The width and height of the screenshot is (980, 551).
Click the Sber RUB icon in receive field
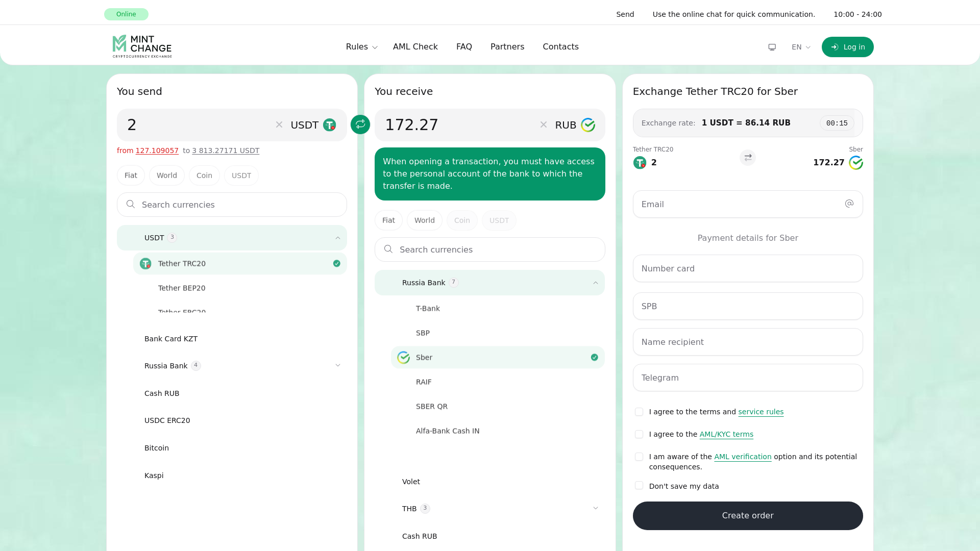(588, 125)
